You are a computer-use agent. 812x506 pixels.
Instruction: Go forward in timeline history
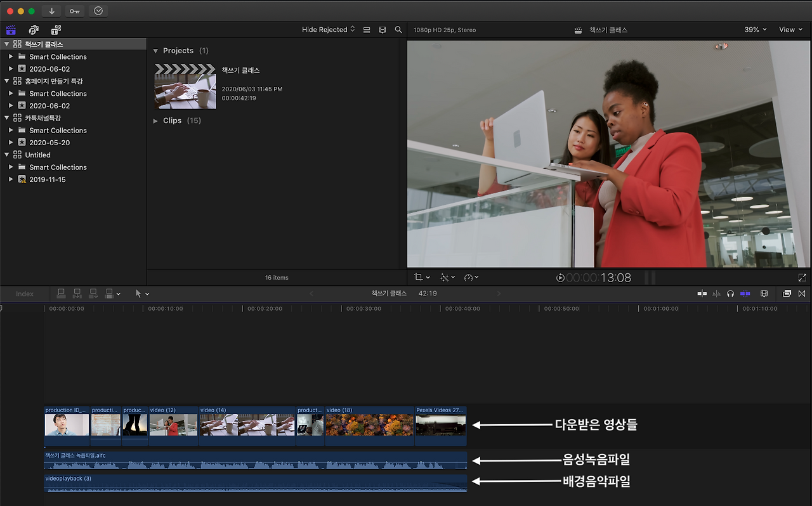(x=499, y=294)
